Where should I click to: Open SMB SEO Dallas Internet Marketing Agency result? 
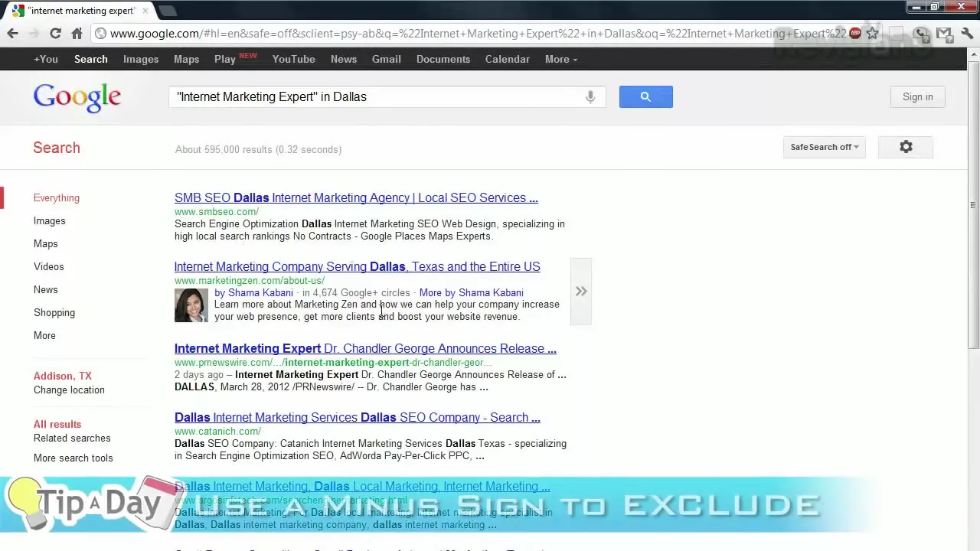356,197
